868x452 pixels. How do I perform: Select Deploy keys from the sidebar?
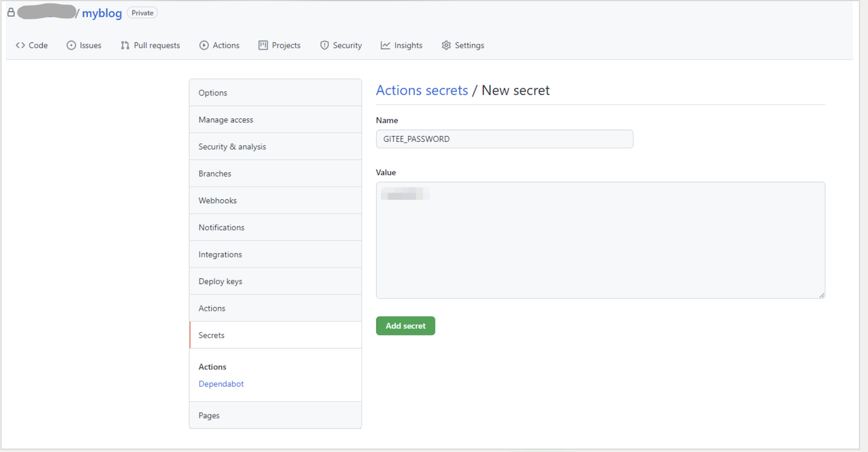click(x=220, y=281)
